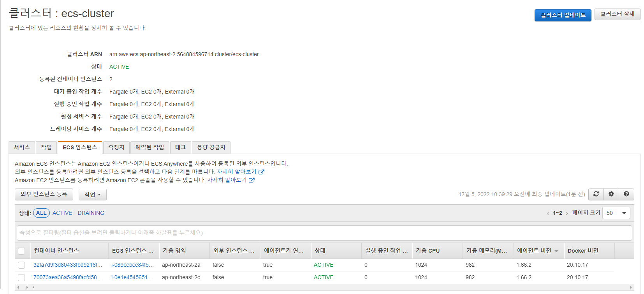Click the 에이전트 버전 sort arrow
Image resolution: width=644 pixels, height=294 pixels.
pyautogui.click(x=556, y=251)
